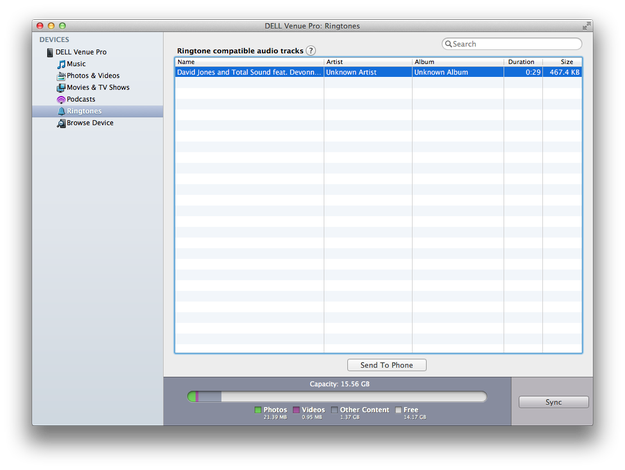Sort tracks by Name column
The width and height of the screenshot is (625, 470).
point(250,62)
